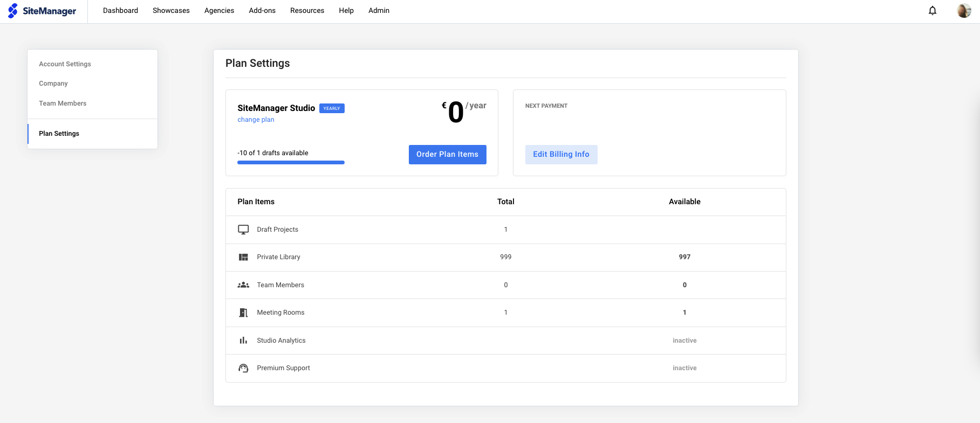Image resolution: width=980 pixels, height=423 pixels.
Task: Click the SiteManager logo
Action: pyautogui.click(x=42, y=11)
